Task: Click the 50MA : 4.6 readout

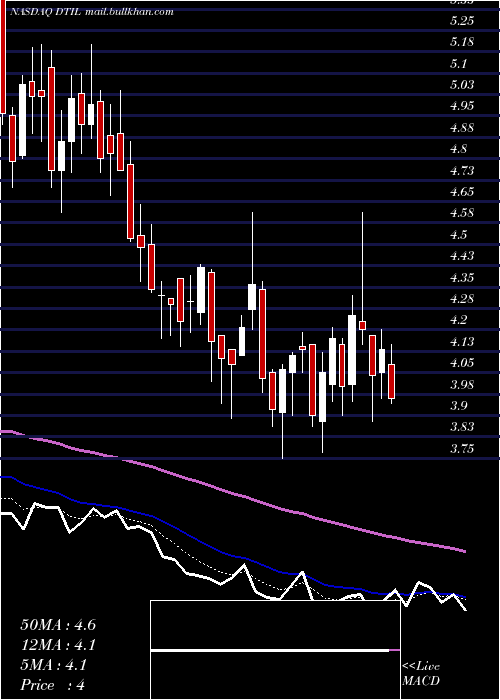Action: pyautogui.click(x=58, y=625)
